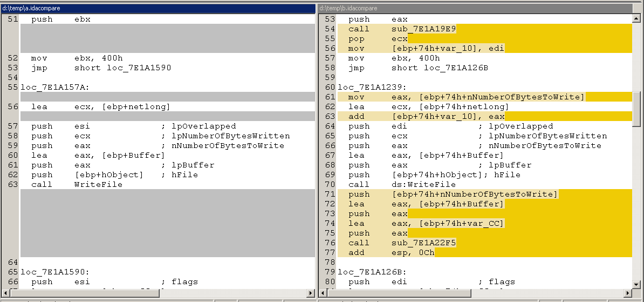Click 'lea eax, [ebp+74h+var_CC]' on line 74

point(426,224)
